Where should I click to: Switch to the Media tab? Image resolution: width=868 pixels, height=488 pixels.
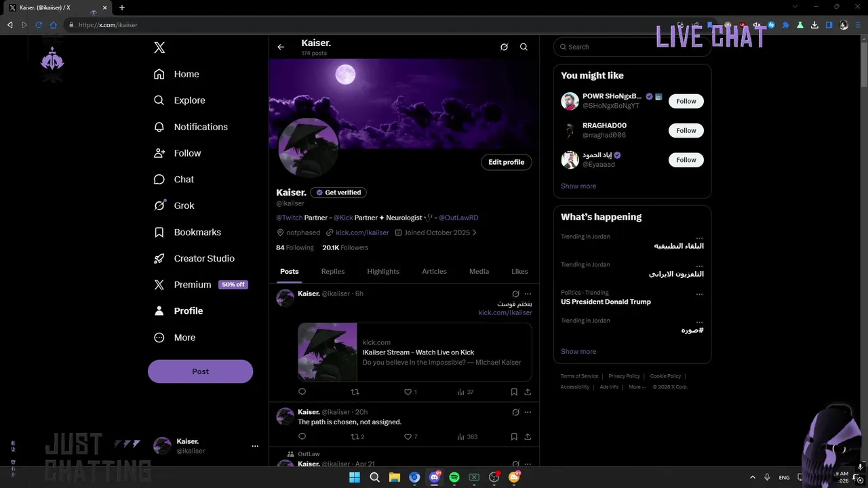[x=479, y=271]
